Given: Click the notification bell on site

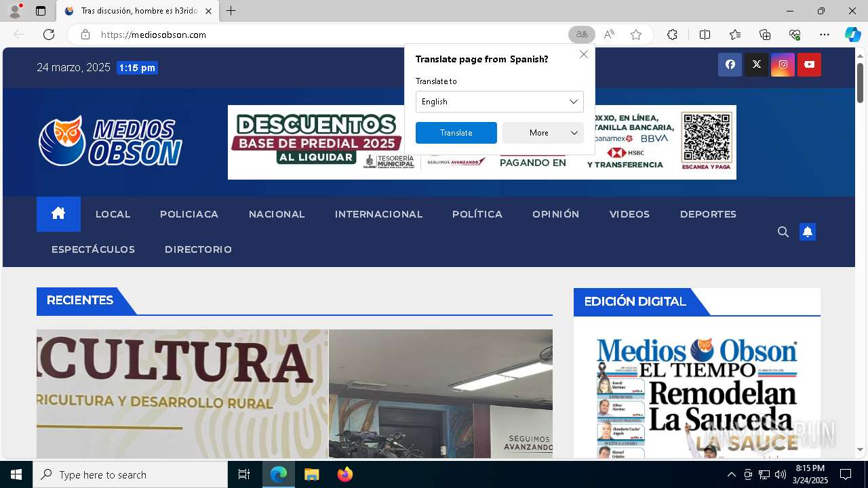Looking at the screenshot, I should coord(807,232).
